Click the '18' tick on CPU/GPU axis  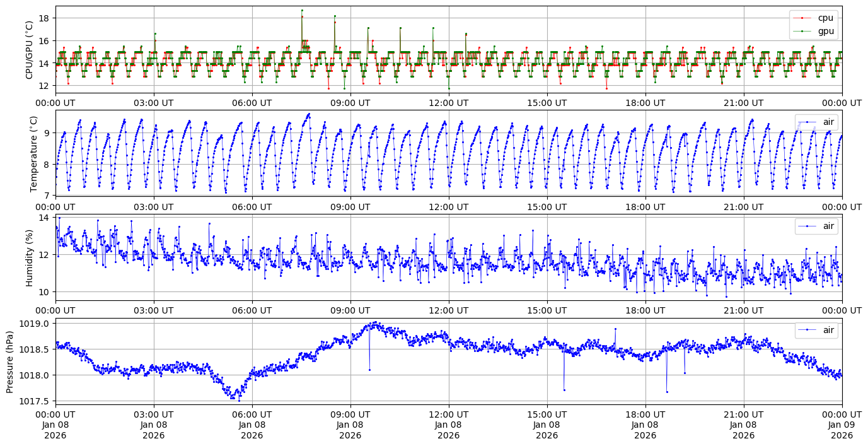44,18
